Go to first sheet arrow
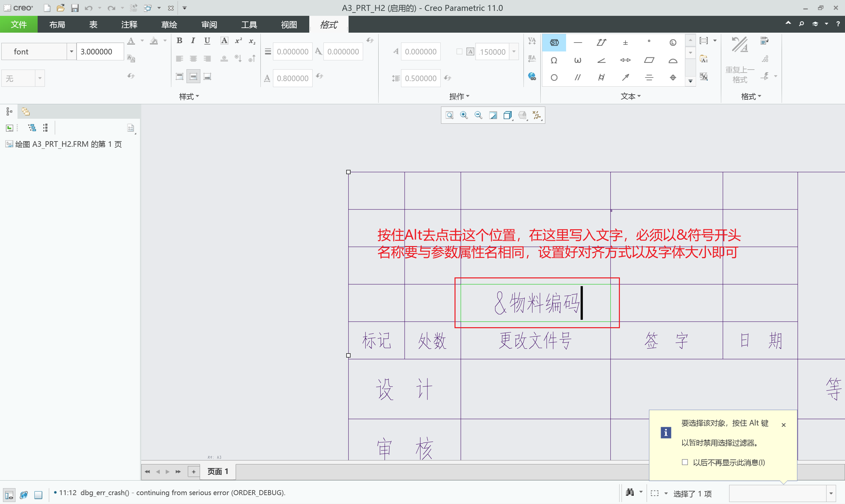The width and height of the screenshot is (845, 504). point(147,471)
